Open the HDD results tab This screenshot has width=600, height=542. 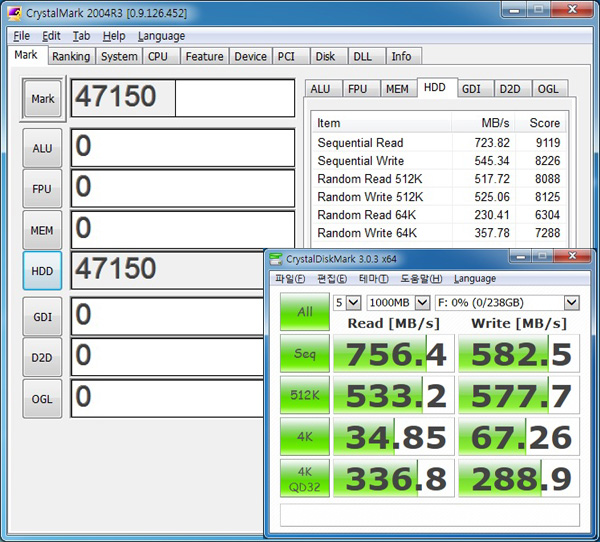pos(437,88)
